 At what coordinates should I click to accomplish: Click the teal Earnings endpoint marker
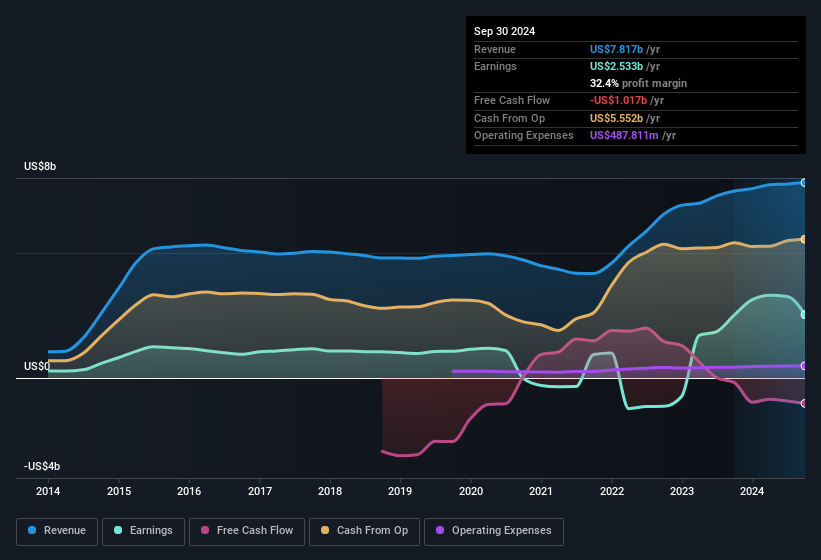tap(803, 314)
